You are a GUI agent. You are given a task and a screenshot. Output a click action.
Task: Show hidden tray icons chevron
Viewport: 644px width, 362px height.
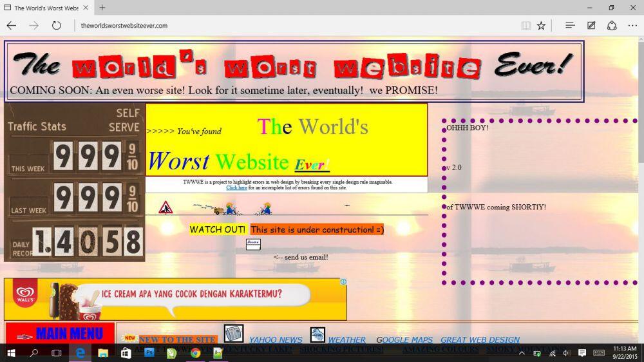coord(522,353)
